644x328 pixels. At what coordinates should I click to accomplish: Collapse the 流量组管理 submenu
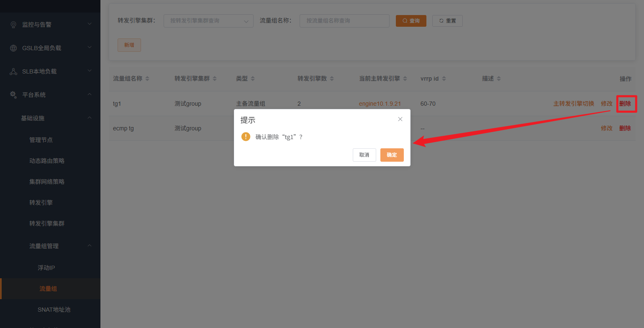tap(90, 246)
